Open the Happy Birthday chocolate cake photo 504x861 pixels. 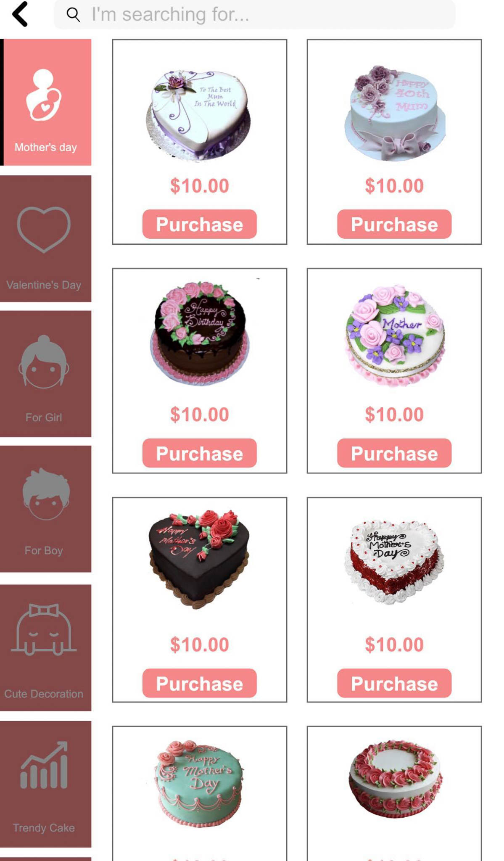click(200, 333)
